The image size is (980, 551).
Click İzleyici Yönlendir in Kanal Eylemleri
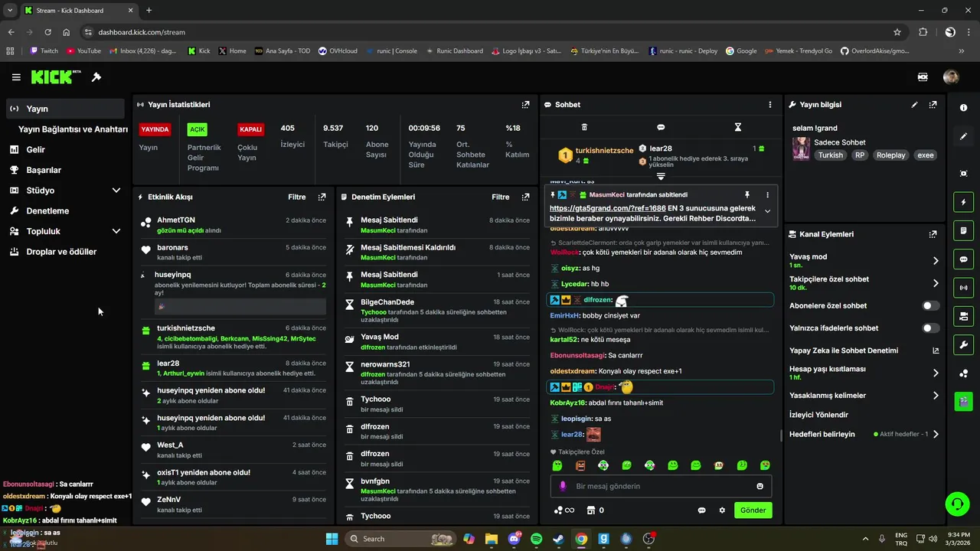click(818, 415)
